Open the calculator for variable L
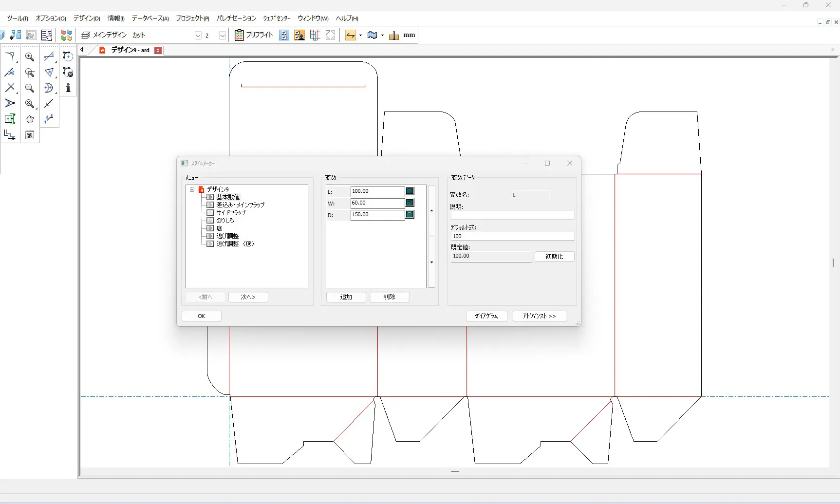The image size is (840, 504). click(410, 191)
